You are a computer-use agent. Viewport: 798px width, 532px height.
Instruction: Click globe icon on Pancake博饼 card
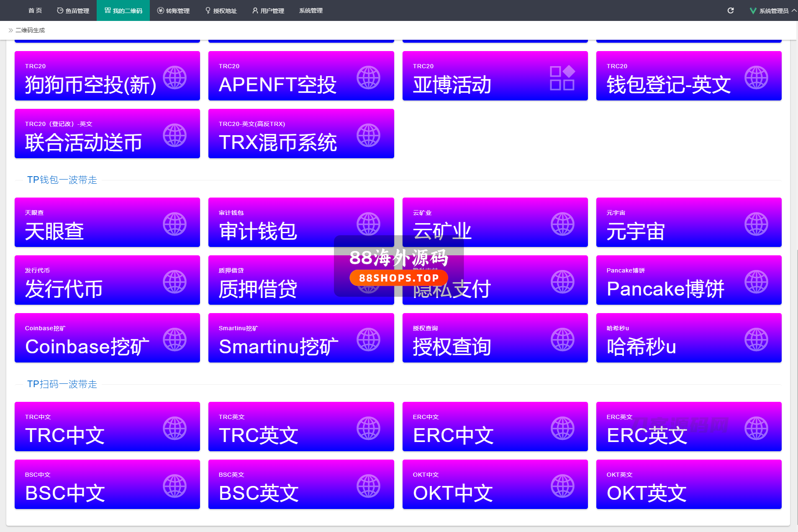756,282
